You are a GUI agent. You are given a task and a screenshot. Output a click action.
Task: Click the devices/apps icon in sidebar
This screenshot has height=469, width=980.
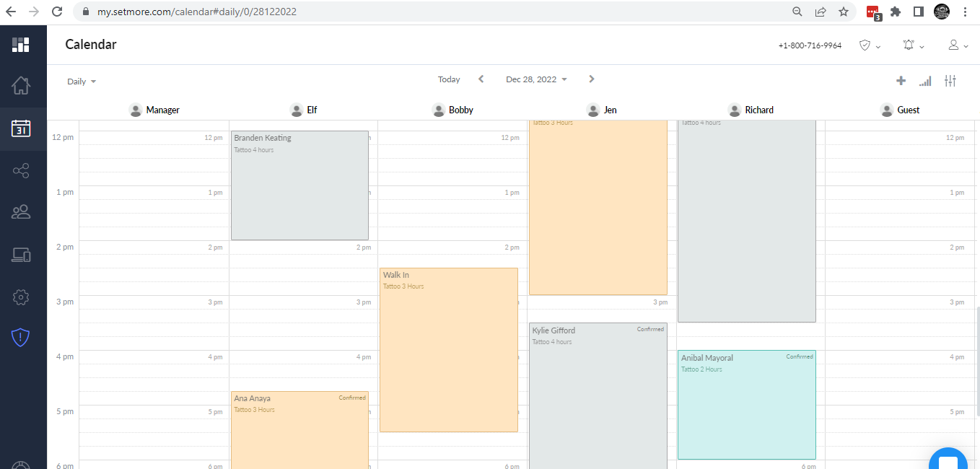[x=21, y=255]
